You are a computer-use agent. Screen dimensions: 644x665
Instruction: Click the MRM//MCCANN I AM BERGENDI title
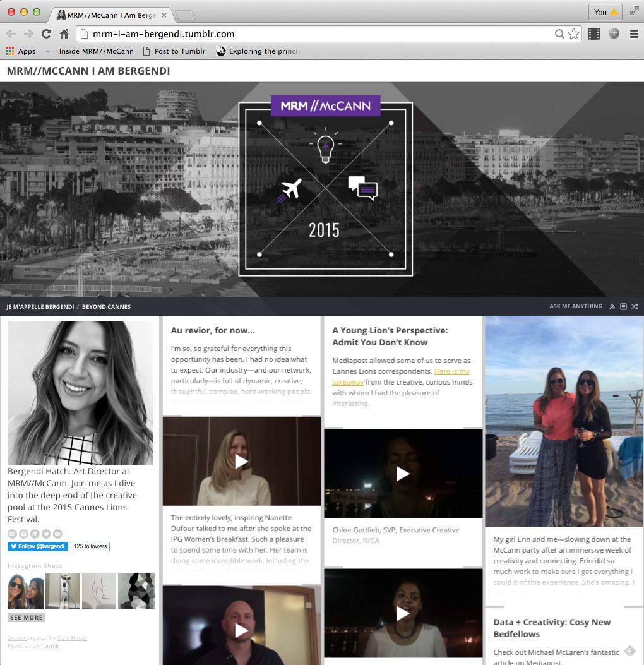coord(88,71)
